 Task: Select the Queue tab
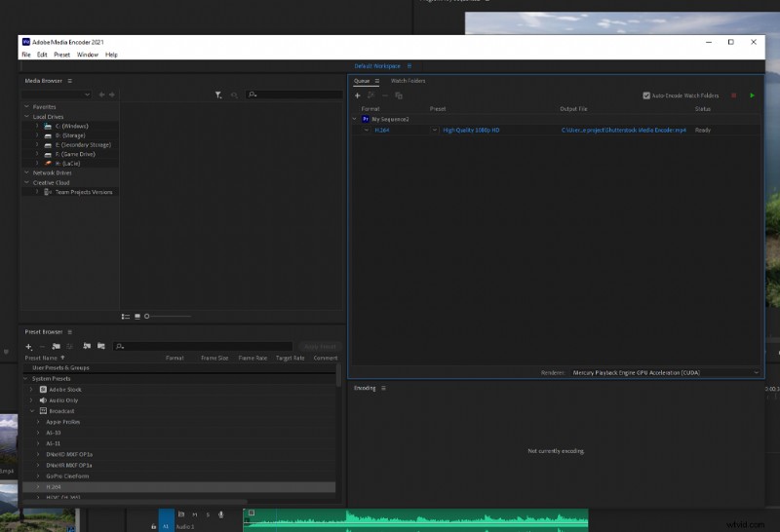tap(362, 81)
